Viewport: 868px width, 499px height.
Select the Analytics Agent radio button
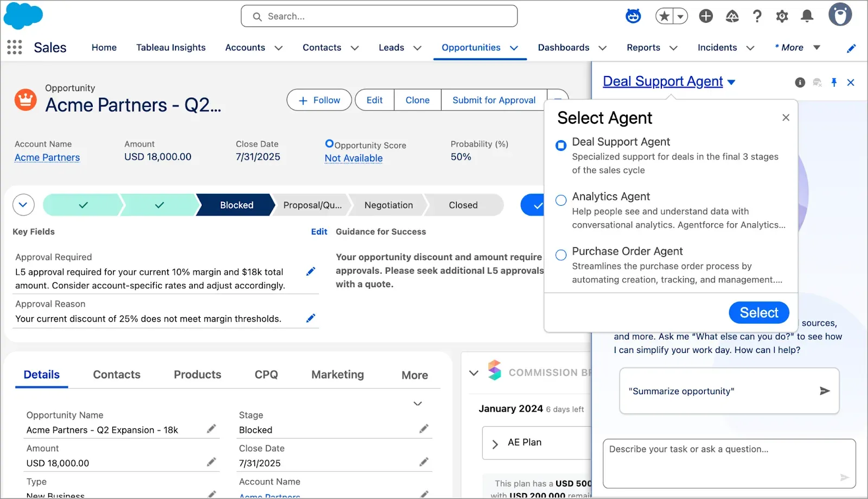560,200
